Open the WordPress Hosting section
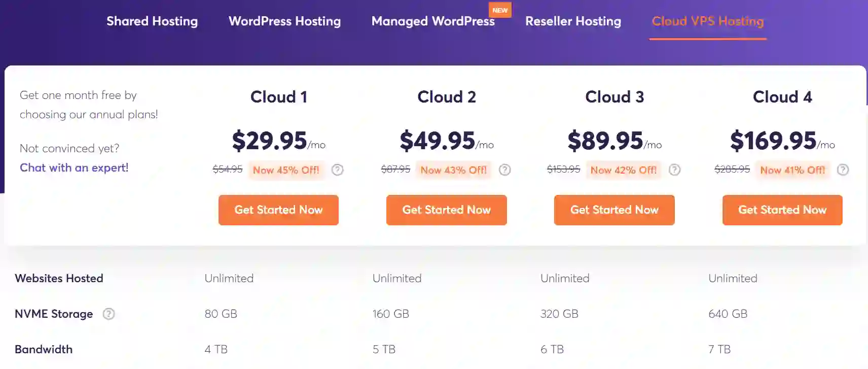Screen dimensions: 868x369 tap(284, 21)
